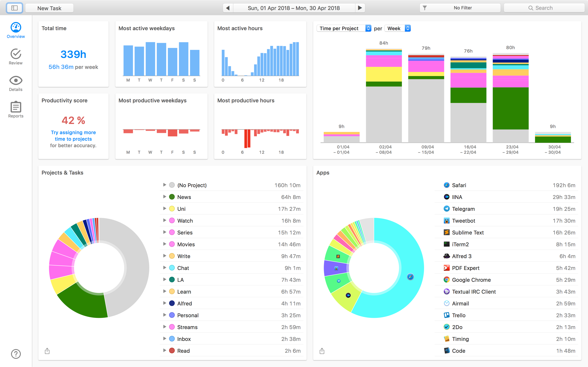Click the yellow Uni color swatch
This screenshot has height=367, width=588.
point(172,209)
